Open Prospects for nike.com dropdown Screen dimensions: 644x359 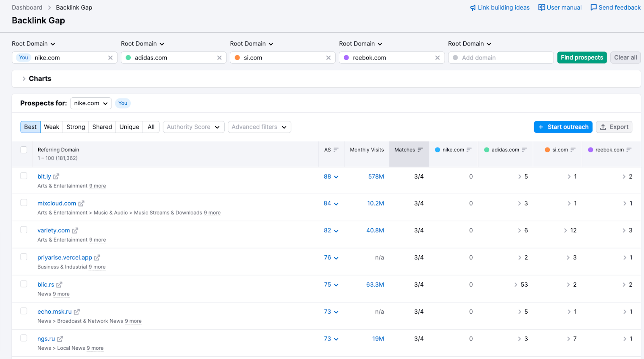91,103
